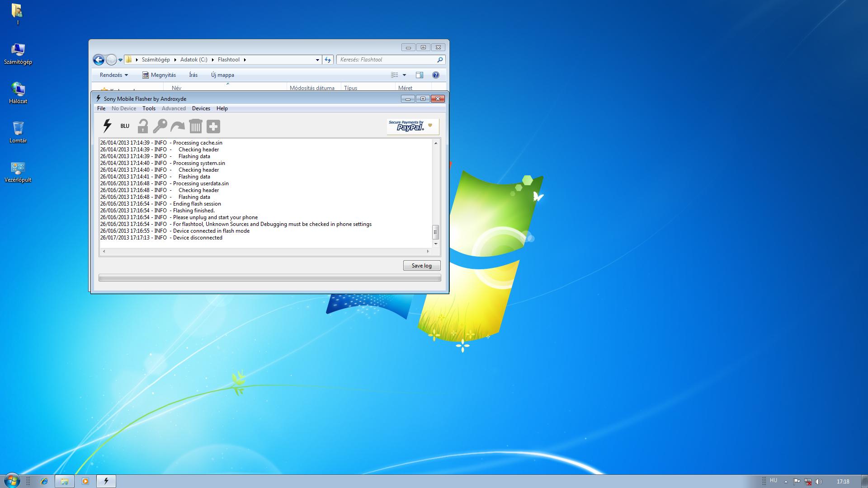Viewport: 868px width, 488px height.
Task: Click the PayPal secure payments donate button
Action: [x=412, y=127]
